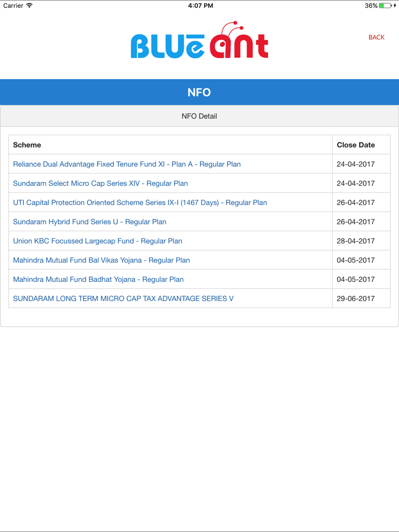Select close date of Sundaram Hybrid Fund
Image resolution: width=399 pixels, height=532 pixels.
point(356,221)
